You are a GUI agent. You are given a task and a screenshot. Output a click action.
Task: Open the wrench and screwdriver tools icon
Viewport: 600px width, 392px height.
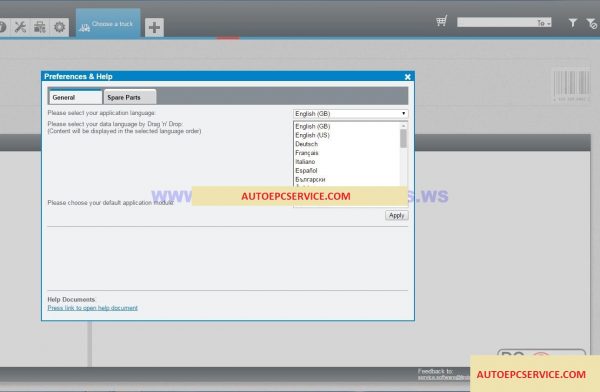point(20,27)
